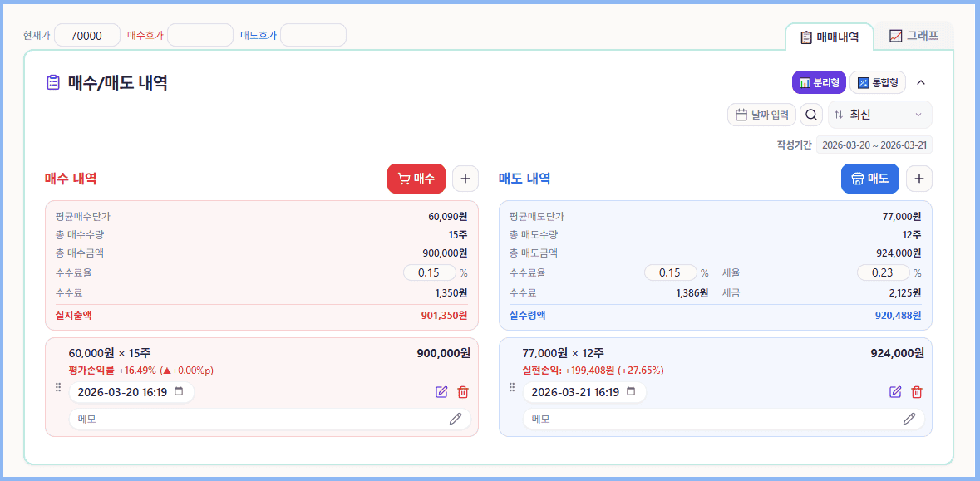
Task: Click the drag handle on the sell record
Action: pyautogui.click(x=512, y=385)
